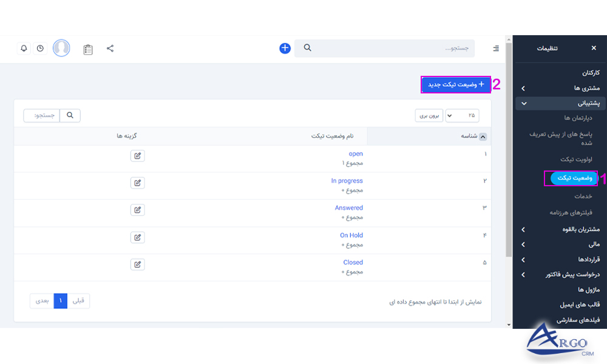This screenshot has width=607, height=364.
Task: Click the clipboard notes icon
Action: click(x=88, y=49)
